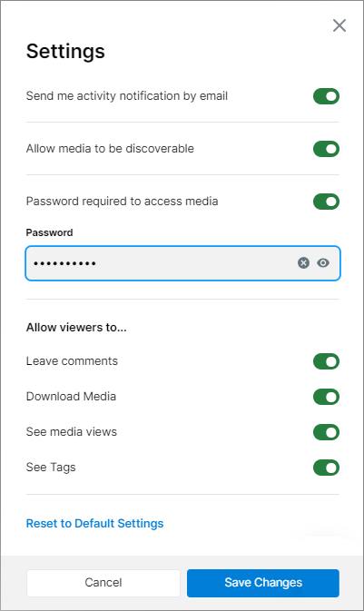The height and width of the screenshot is (611, 364).
Task: Toggle off password required to access media
Action: coord(326,202)
